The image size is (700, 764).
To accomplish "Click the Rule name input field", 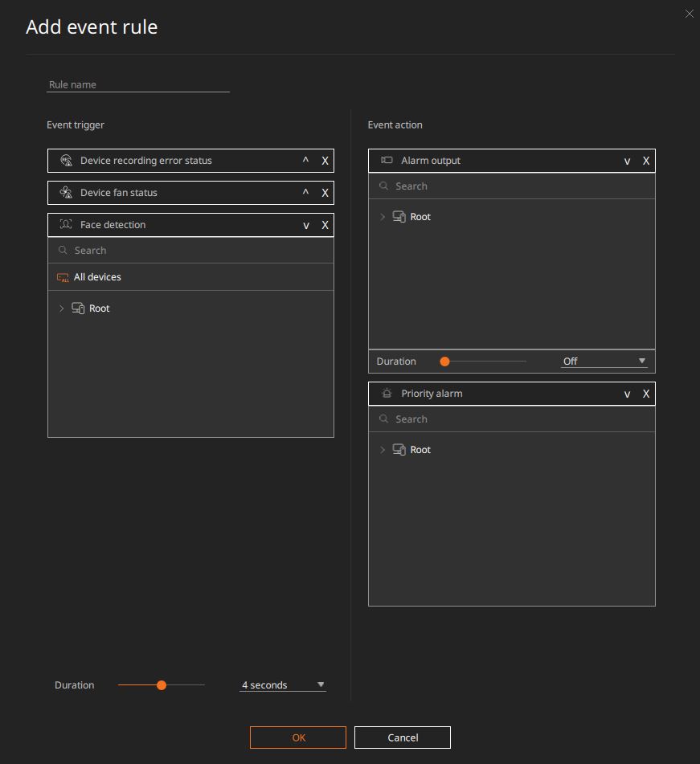I will [x=137, y=84].
